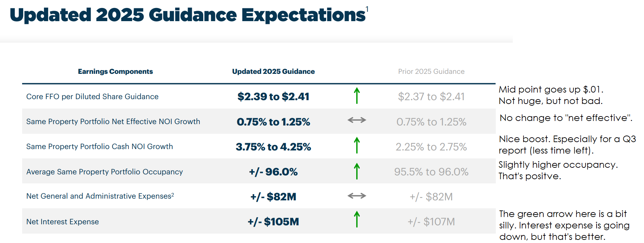644x243 pixels.
Task: Select the Earnings Components column header
Action: pos(115,71)
